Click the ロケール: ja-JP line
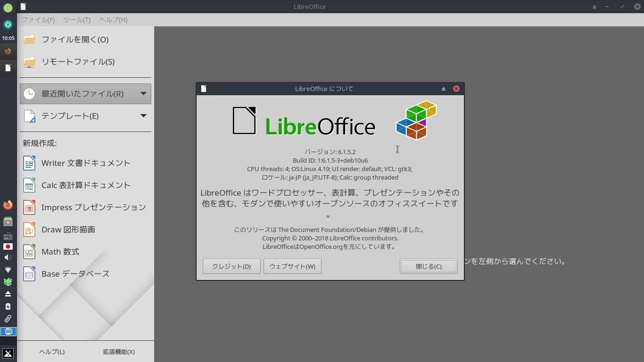Screen dimensions: 644x362 point(330,177)
